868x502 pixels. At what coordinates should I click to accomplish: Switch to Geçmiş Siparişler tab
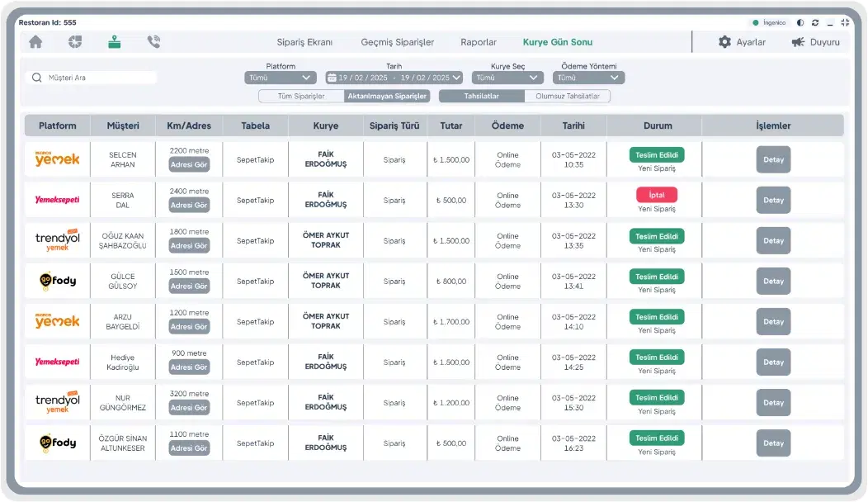(398, 42)
